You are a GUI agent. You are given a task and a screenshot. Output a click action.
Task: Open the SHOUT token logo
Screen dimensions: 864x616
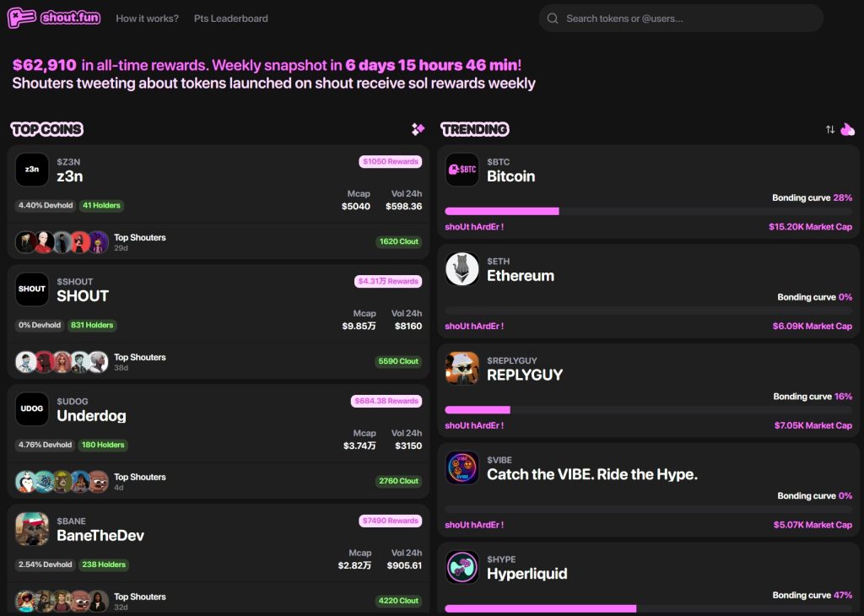[32, 289]
